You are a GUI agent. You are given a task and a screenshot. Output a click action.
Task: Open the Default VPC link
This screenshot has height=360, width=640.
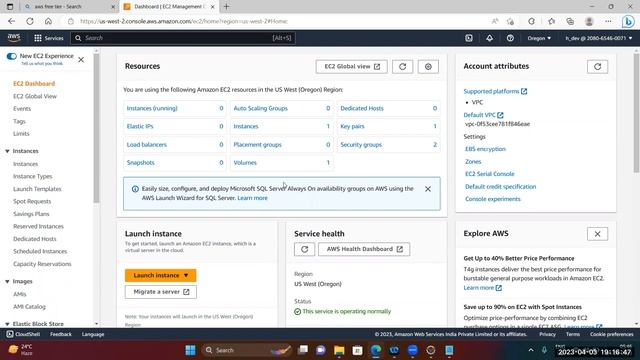point(483,115)
